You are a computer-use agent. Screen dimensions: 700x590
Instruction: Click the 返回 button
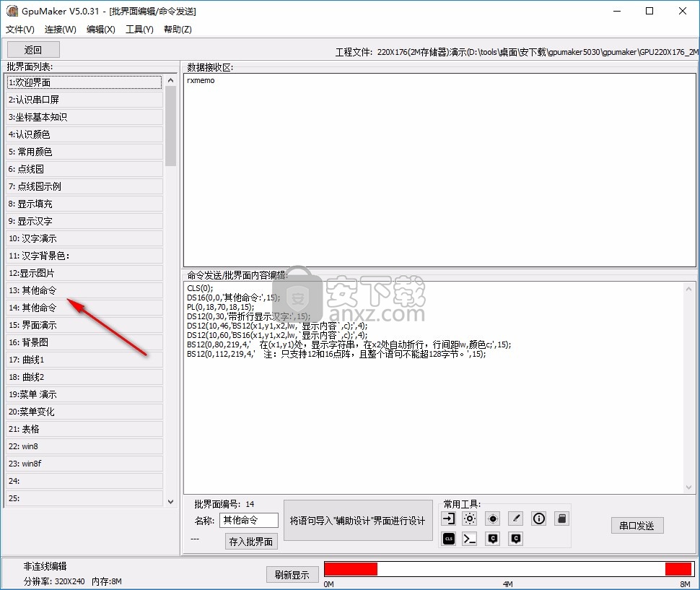point(33,50)
